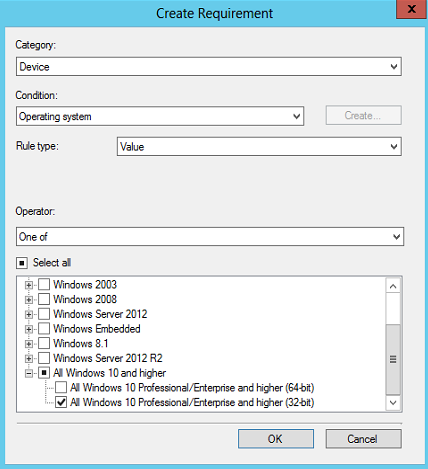Select the 64-bit Windows 10 Professional/Enterprise label

click(x=192, y=388)
